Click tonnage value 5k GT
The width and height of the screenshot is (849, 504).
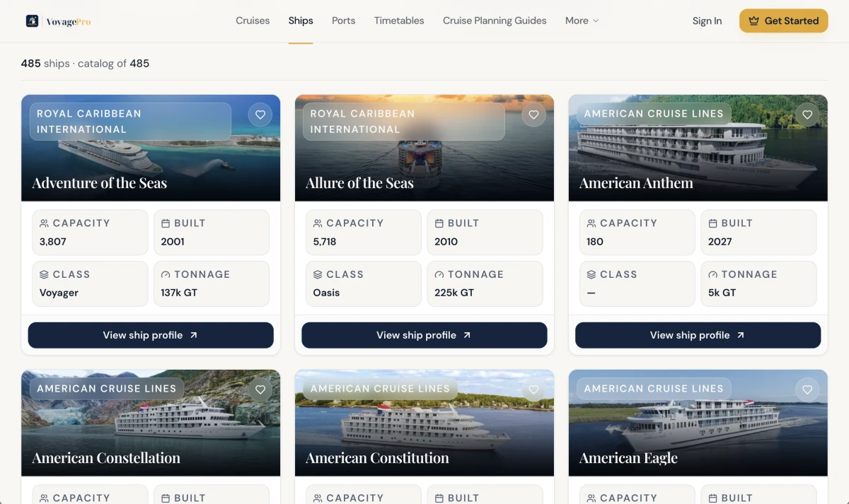click(722, 293)
